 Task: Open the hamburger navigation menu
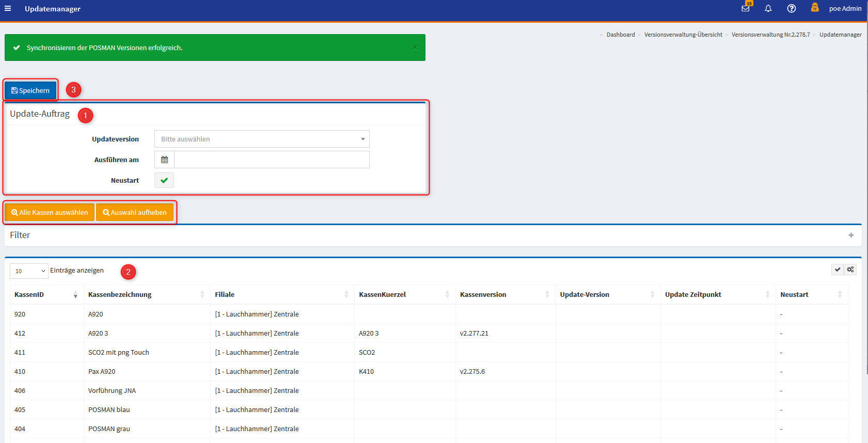point(8,8)
